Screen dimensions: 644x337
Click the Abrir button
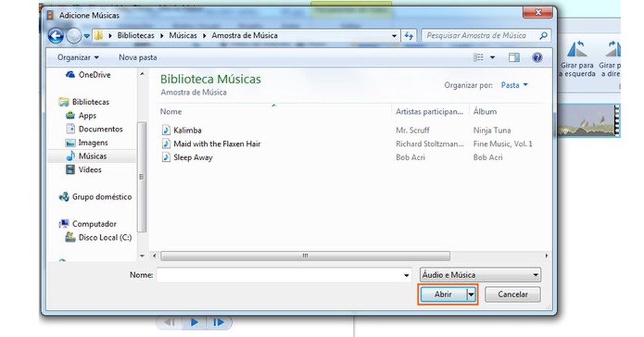click(x=442, y=294)
